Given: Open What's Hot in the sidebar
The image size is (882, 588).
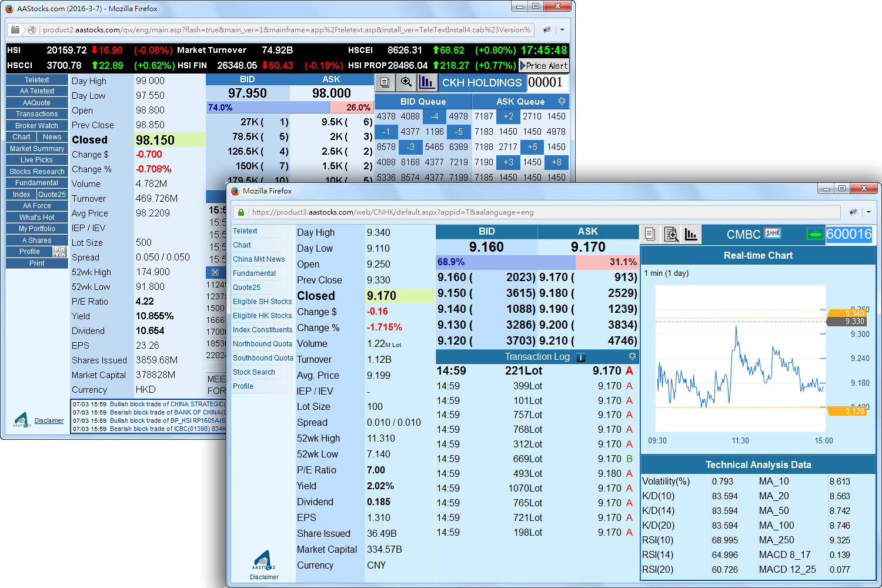Looking at the screenshot, I should point(37,218).
